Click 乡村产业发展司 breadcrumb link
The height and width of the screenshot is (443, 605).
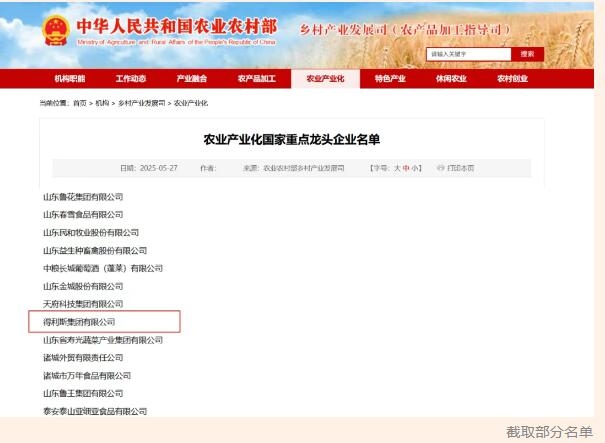pos(142,103)
